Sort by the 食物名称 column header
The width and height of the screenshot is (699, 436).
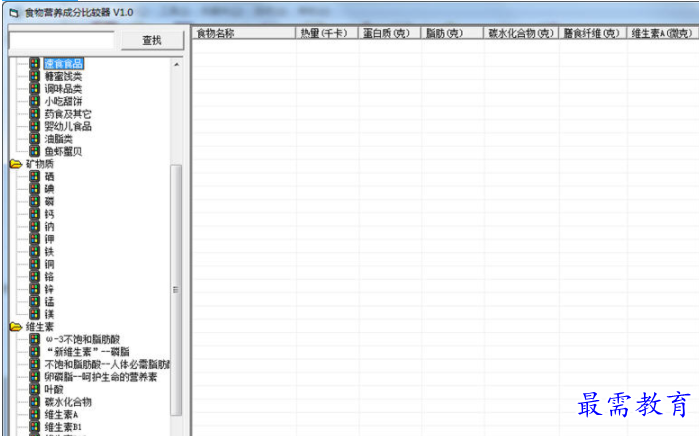tap(244, 33)
